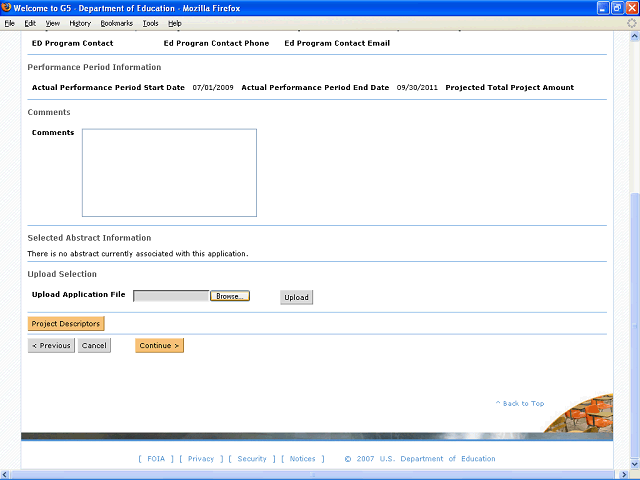Image resolution: width=640 pixels, height=480 pixels.
Task: Proceed with the Continue > button
Action: (159, 345)
